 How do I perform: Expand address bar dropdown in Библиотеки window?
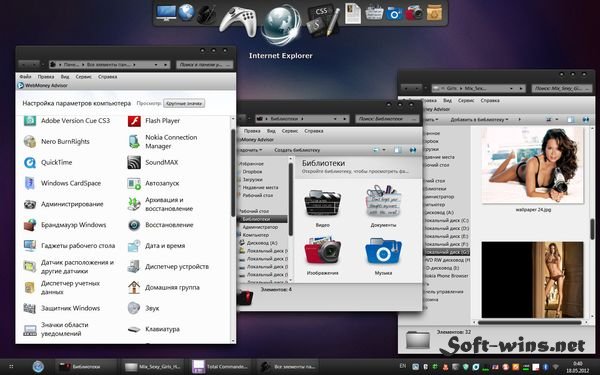[x=336, y=119]
